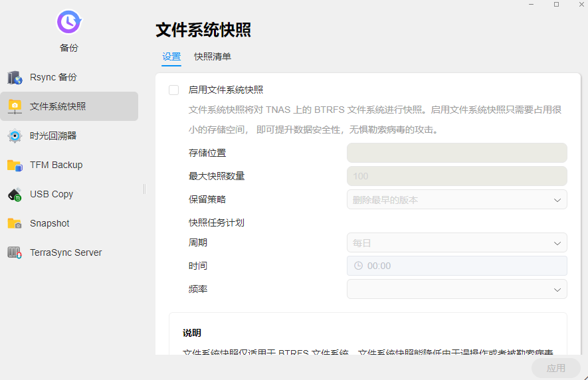Click the 应用 apply button
The height and width of the screenshot is (380, 588).
[x=555, y=368]
